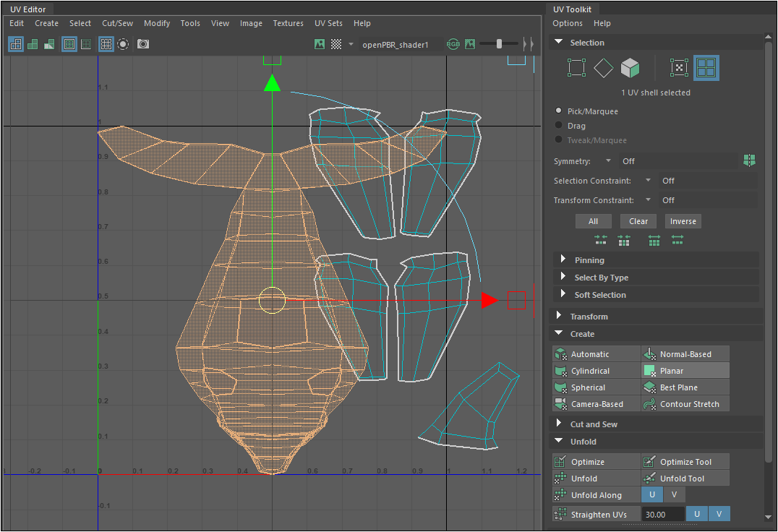Choose the Drag selection radio button
The width and height of the screenshot is (778, 532).
click(x=559, y=126)
